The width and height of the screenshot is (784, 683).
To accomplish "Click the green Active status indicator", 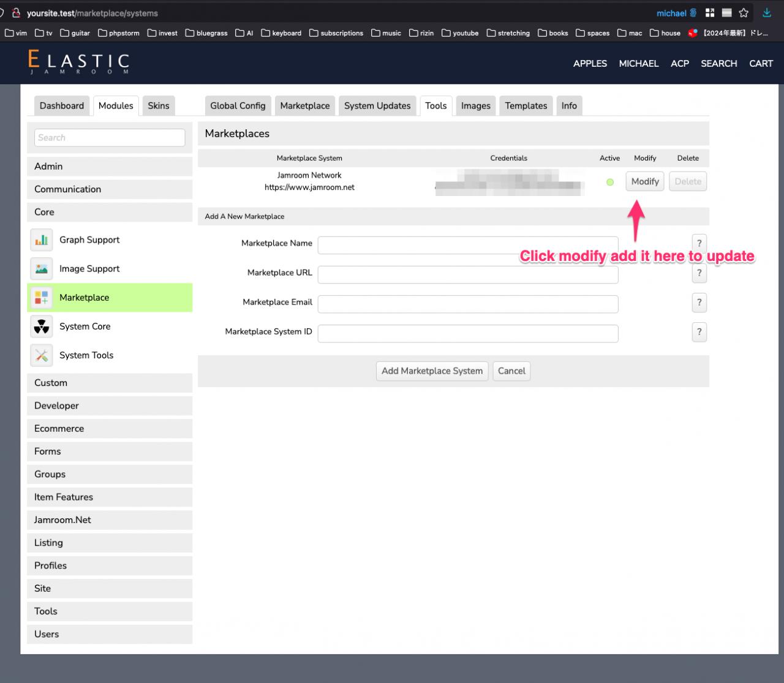I will (609, 182).
